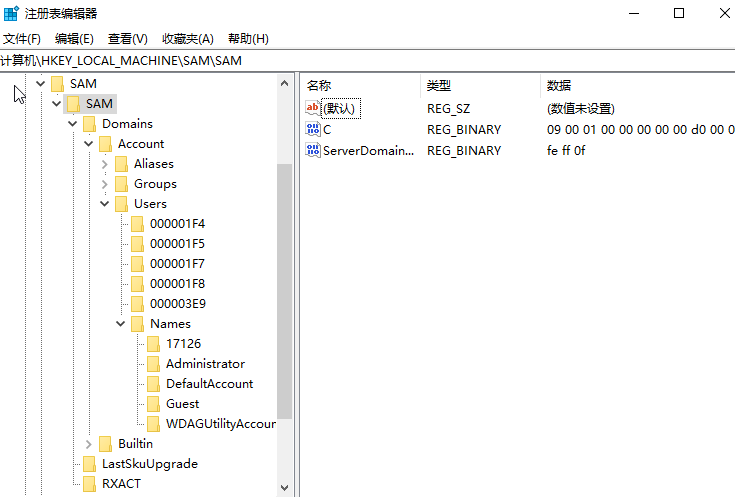735x497 pixels.
Task: Click the RXACT folder icon
Action: coord(89,484)
